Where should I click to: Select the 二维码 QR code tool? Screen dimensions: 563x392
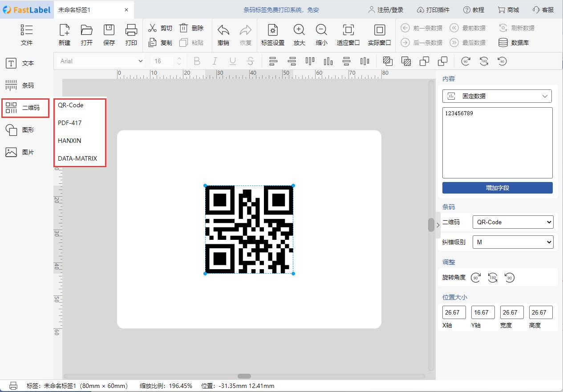[25, 108]
